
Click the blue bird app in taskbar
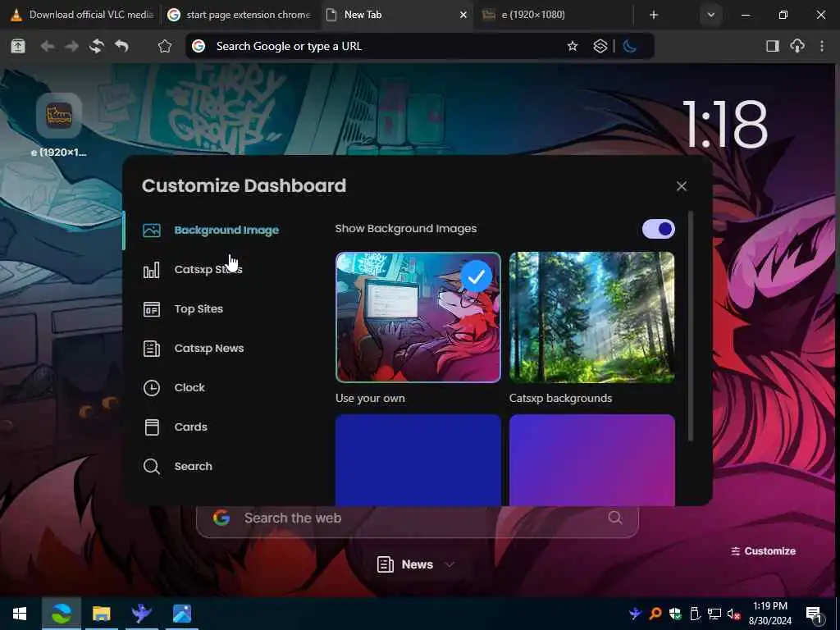point(141,614)
